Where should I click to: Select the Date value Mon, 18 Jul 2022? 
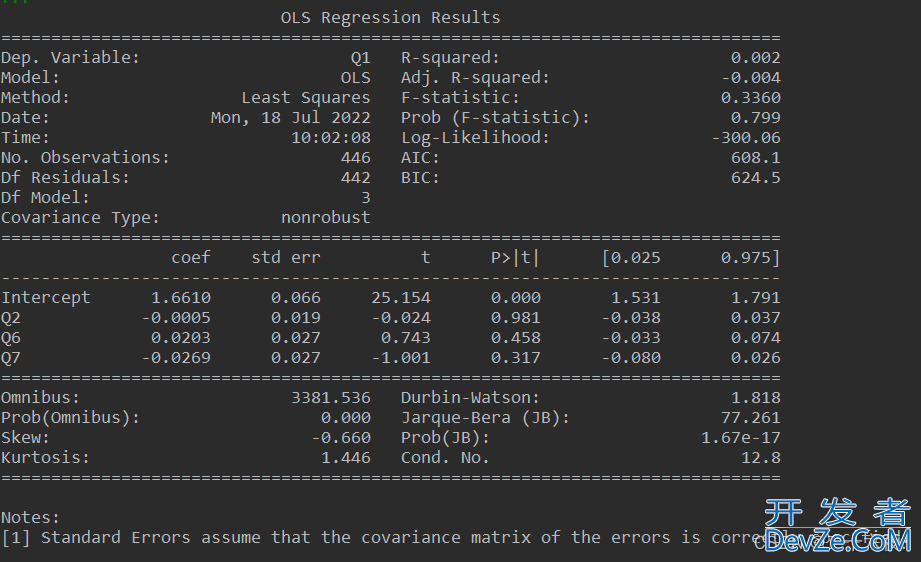click(291, 117)
